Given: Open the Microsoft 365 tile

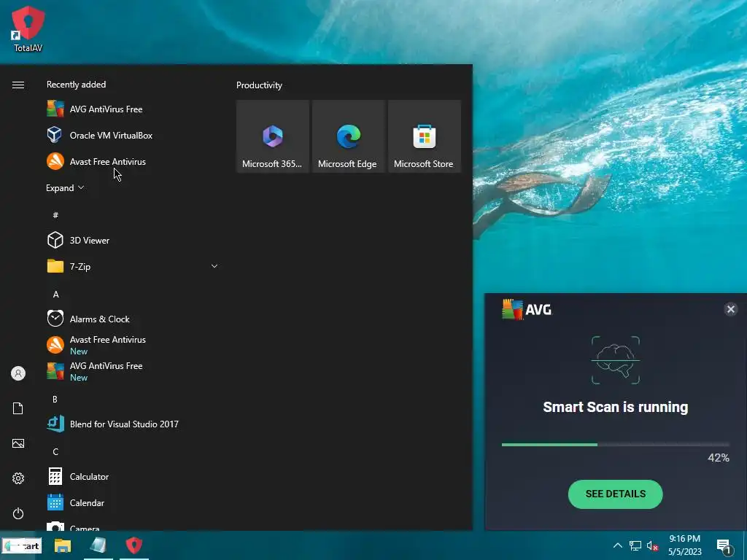Looking at the screenshot, I should (273, 136).
